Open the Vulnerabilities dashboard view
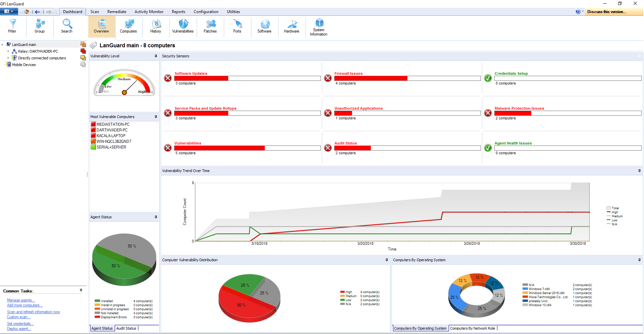 [x=183, y=26]
